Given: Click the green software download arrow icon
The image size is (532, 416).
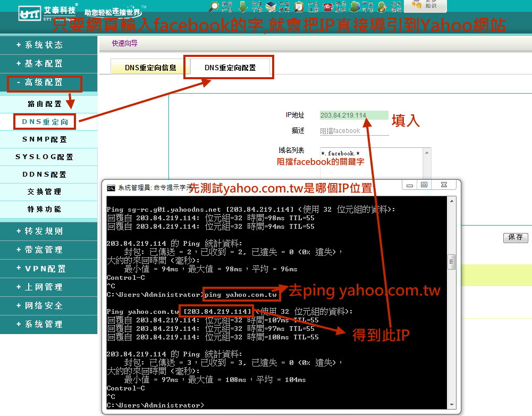Looking at the screenshot, I should (242, 6).
